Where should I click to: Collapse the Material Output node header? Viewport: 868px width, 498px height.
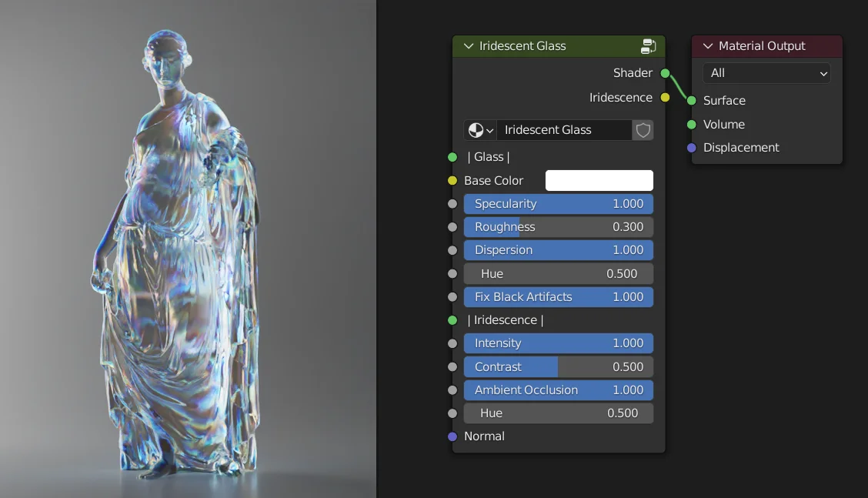click(x=707, y=46)
